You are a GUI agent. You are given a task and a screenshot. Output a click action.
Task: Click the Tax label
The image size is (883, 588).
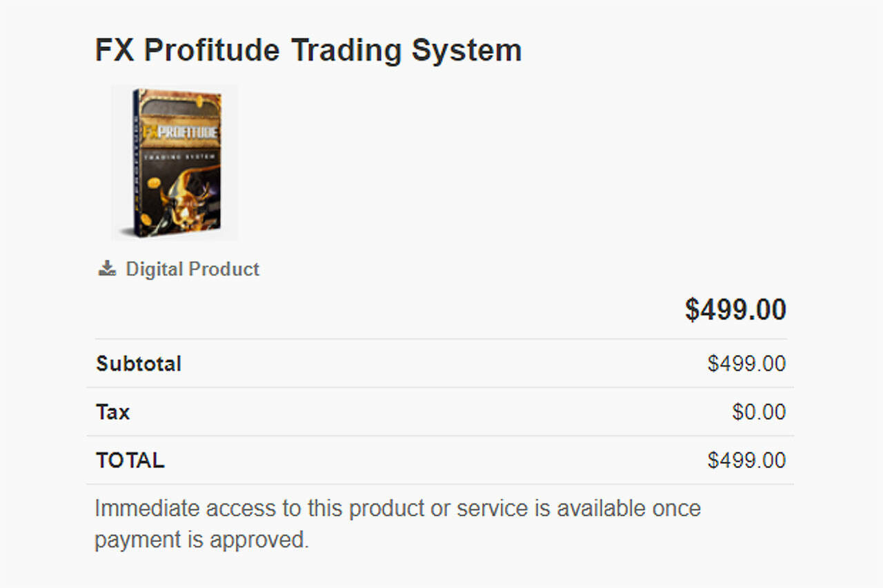tap(113, 412)
